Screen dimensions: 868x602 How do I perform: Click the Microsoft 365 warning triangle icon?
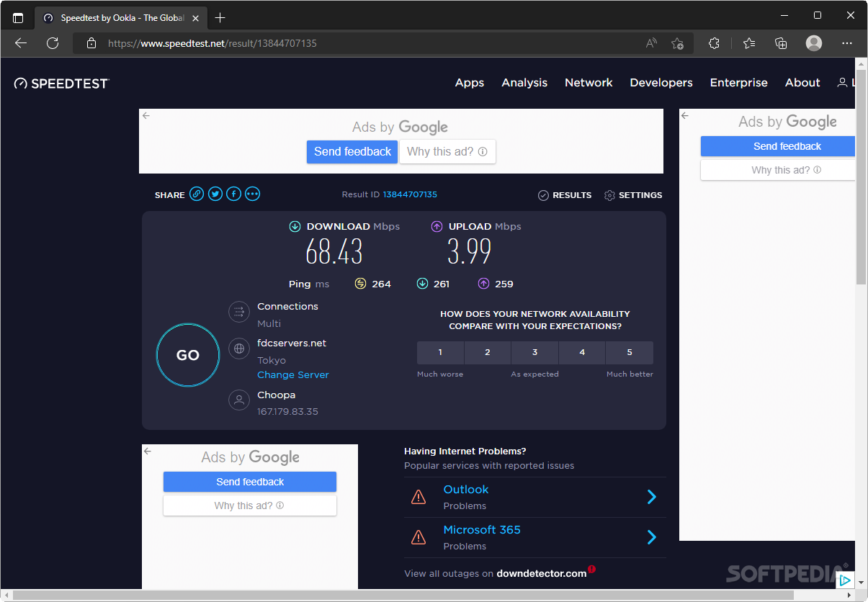pyautogui.click(x=418, y=537)
